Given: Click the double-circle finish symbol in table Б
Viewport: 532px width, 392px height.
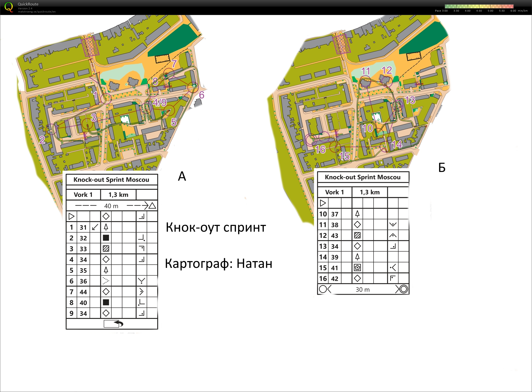Looking at the screenshot, I should click(x=404, y=289).
